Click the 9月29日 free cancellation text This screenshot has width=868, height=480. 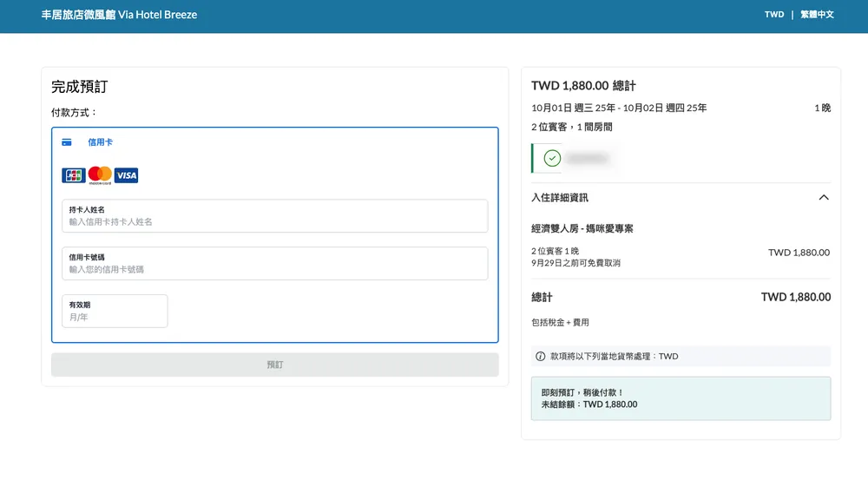pos(575,263)
